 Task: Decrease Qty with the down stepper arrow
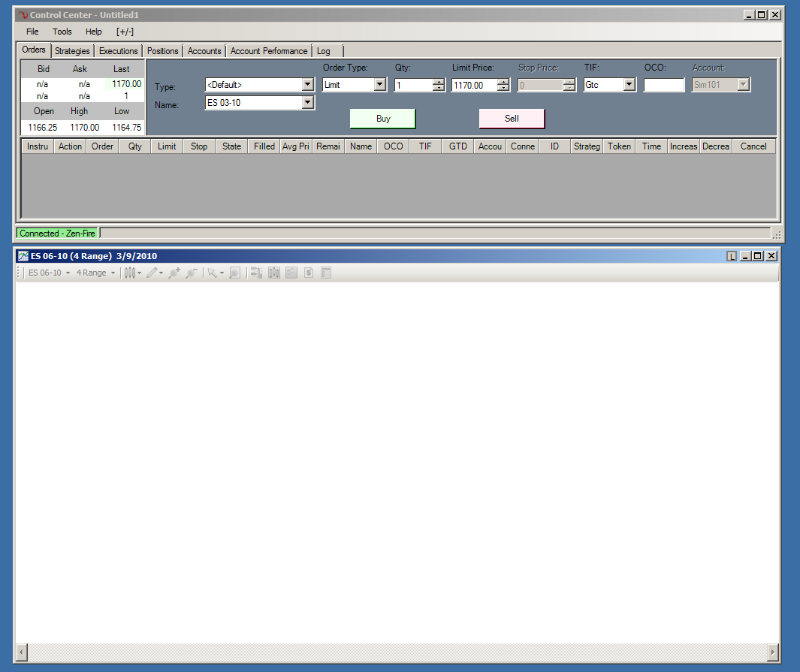(x=438, y=88)
